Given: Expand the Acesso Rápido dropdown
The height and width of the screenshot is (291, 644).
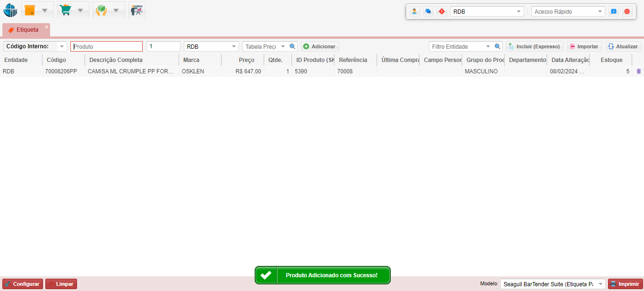Looking at the screenshot, I should [x=600, y=11].
